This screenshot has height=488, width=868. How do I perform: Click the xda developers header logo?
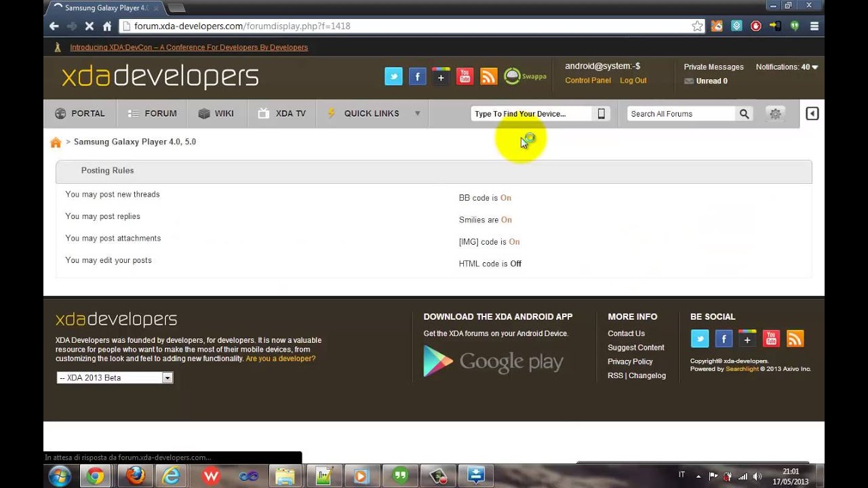(160, 77)
